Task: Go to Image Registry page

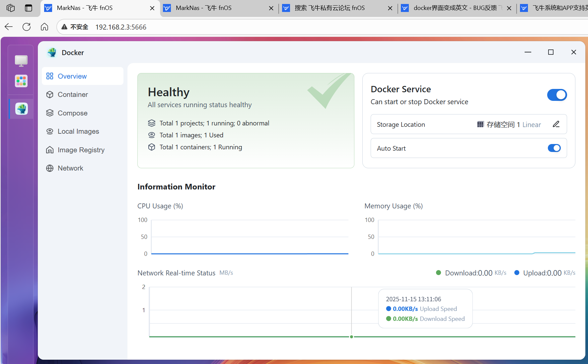Action: (x=81, y=150)
